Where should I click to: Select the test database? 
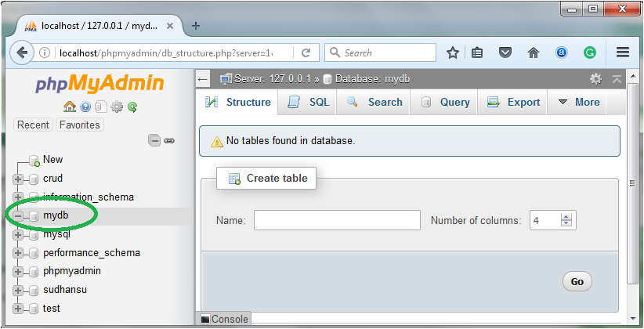coord(52,309)
